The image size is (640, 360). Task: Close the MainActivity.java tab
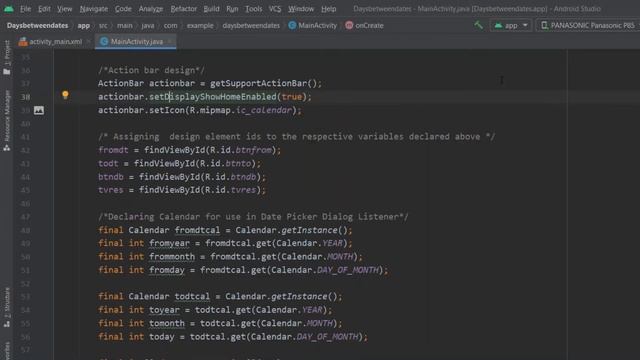point(169,42)
